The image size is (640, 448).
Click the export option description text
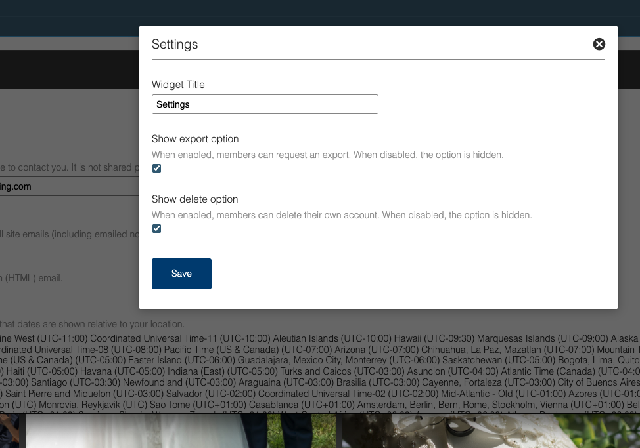[327, 155]
